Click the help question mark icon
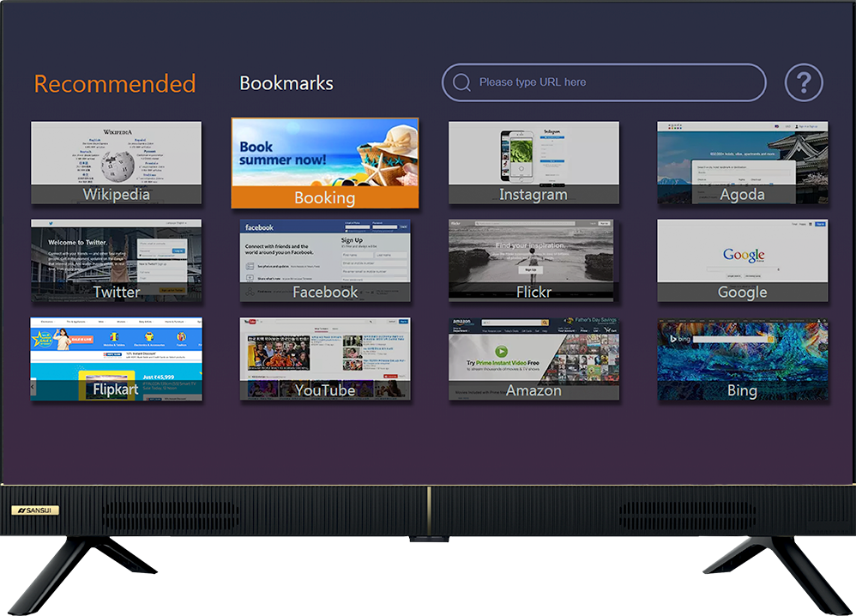 804,82
